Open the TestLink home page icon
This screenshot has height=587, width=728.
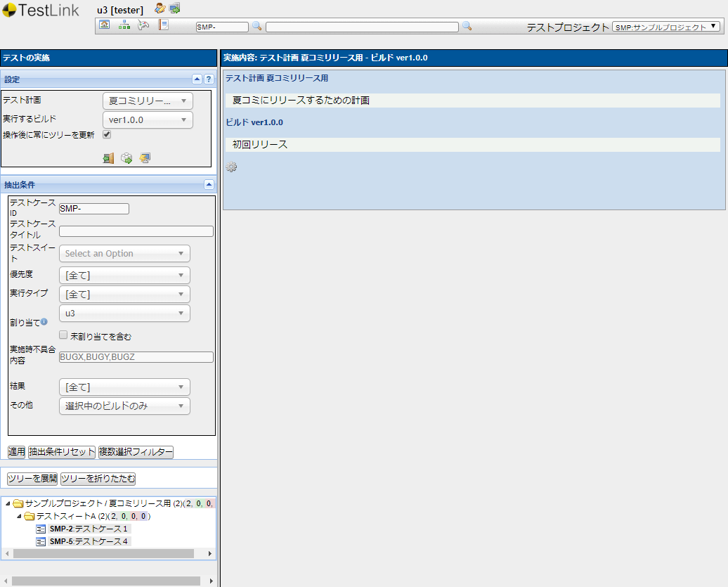[x=105, y=25]
